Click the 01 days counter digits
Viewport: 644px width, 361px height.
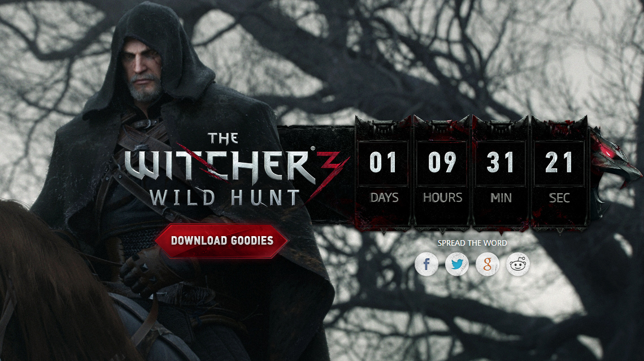pyautogui.click(x=382, y=162)
